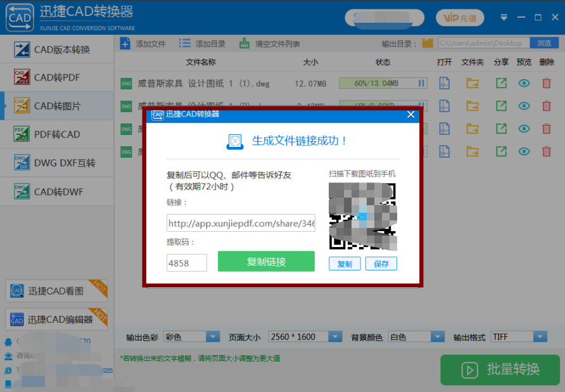Switch to the DWG DXF互转 mode
565x392 pixels.
(x=57, y=163)
